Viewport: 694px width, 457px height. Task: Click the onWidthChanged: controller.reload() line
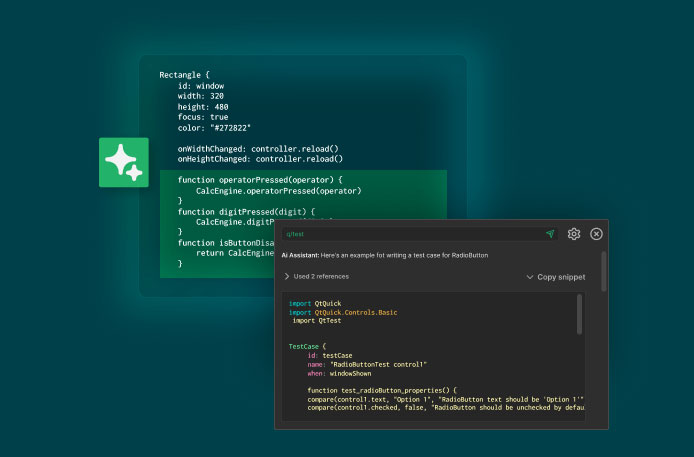tap(258, 149)
